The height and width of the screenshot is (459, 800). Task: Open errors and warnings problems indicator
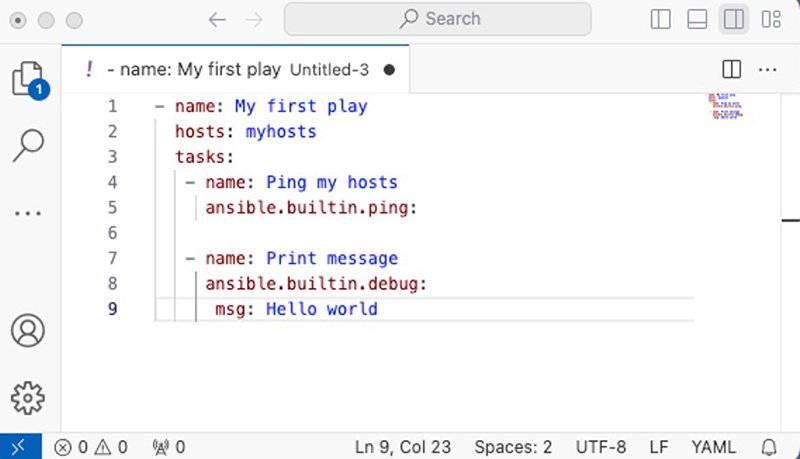click(x=91, y=447)
